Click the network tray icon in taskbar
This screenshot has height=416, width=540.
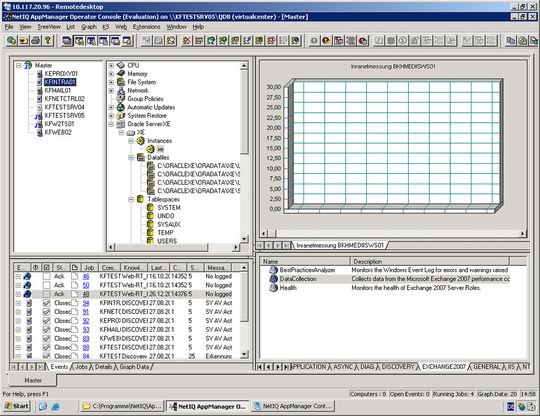point(522,406)
